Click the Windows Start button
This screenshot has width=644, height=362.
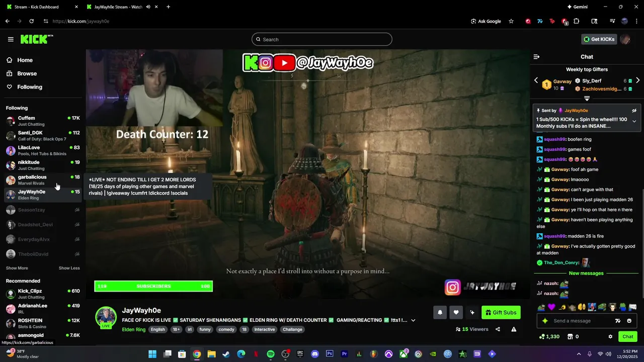tap(152, 354)
